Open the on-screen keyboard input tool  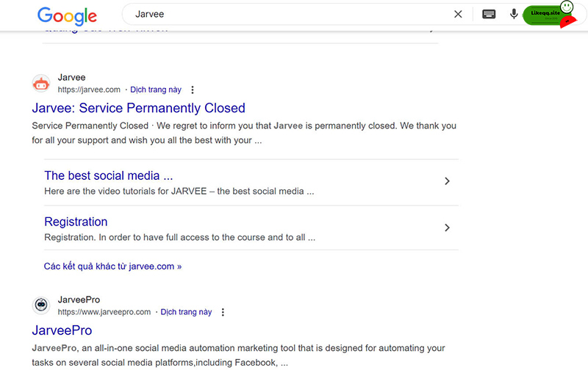pos(489,14)
